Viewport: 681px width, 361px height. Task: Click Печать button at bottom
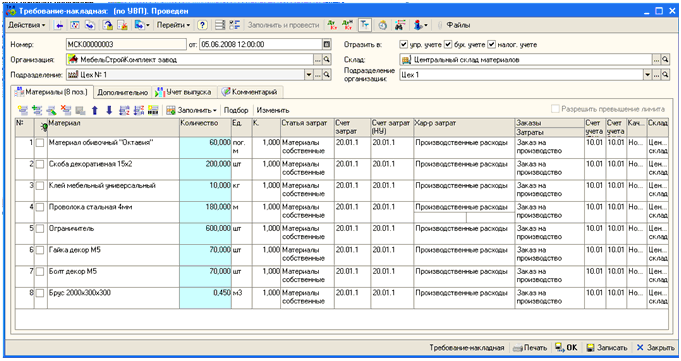point(530,348)
